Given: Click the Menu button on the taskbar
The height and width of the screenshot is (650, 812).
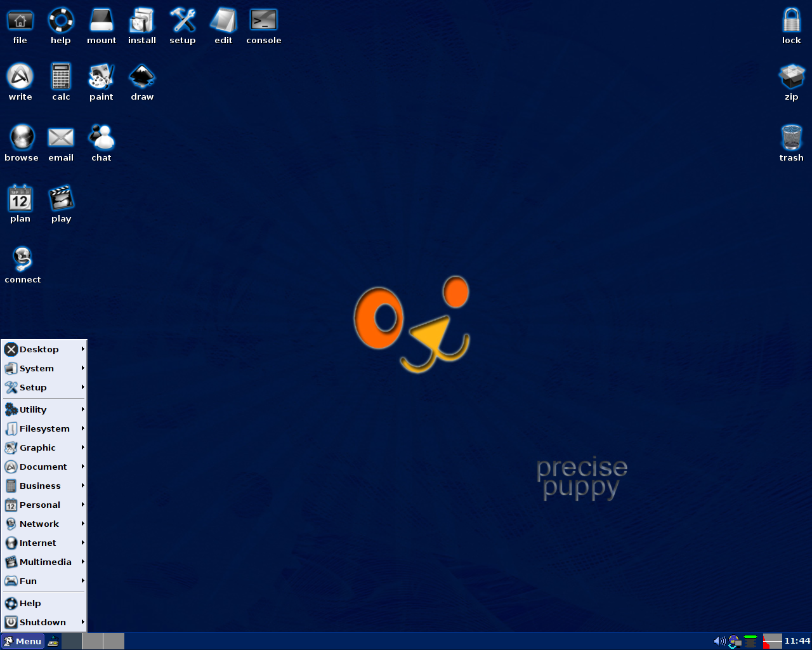Looking at the screenshot, I should click(22, 641).
